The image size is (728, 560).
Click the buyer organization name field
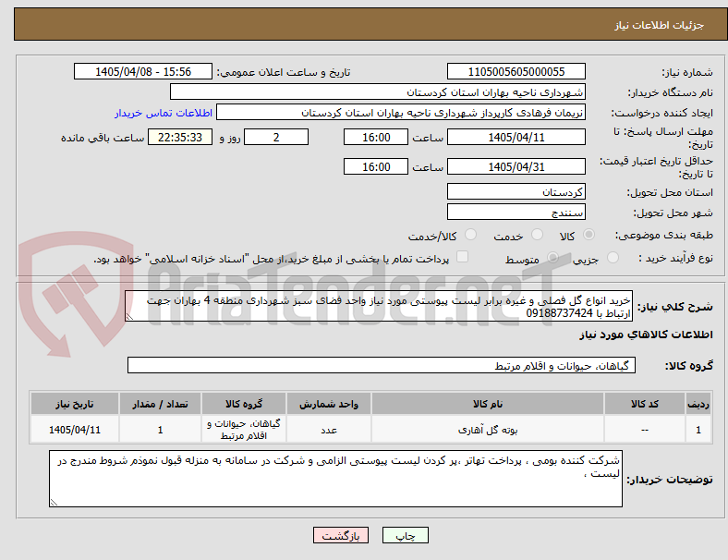click(378, 91)
